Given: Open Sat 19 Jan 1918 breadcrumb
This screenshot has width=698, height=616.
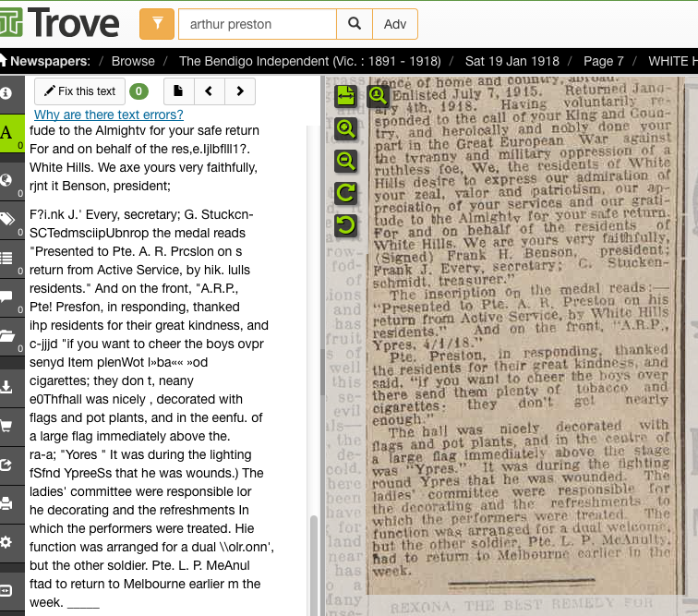Looking at the screenshot, I should pos(511,61).
